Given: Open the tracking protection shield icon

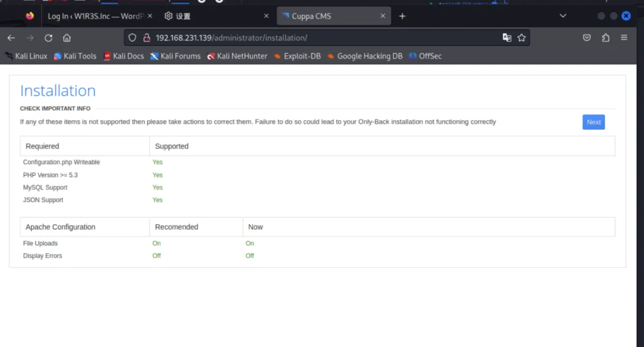Looking at the screenshot, I should coord(132,38).
